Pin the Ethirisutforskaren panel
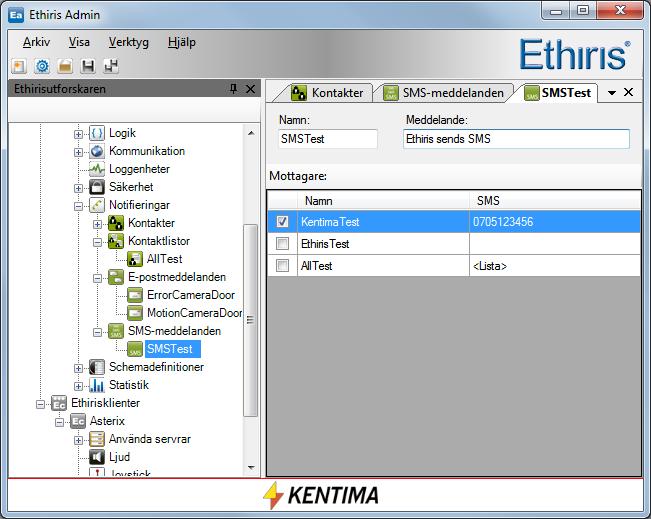This screenshot has height=519, width=651. click(x=233, y=89)
